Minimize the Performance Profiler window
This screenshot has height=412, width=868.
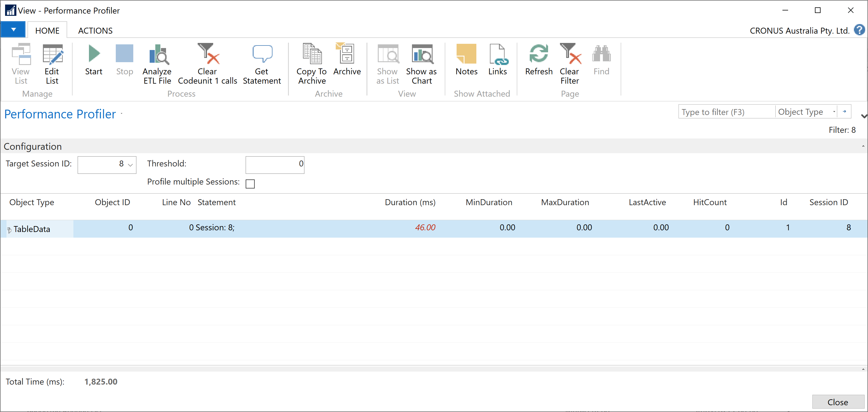coord(785,10)
